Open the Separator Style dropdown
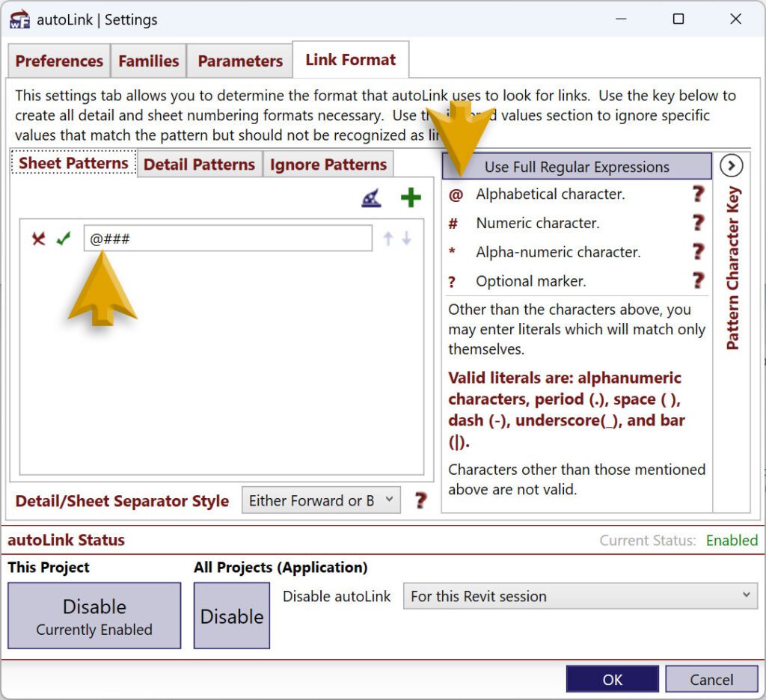 (321, 500)
